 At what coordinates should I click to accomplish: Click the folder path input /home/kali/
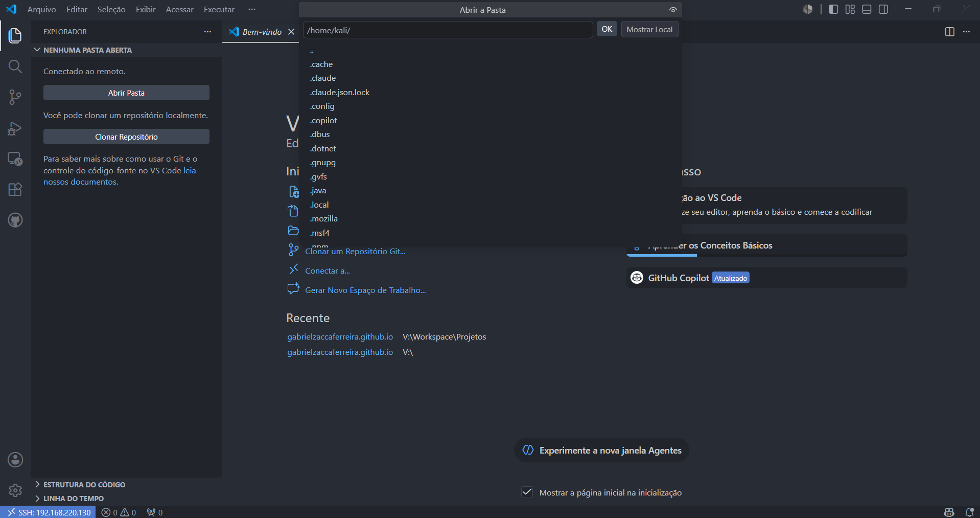click(x=448, y=30)
